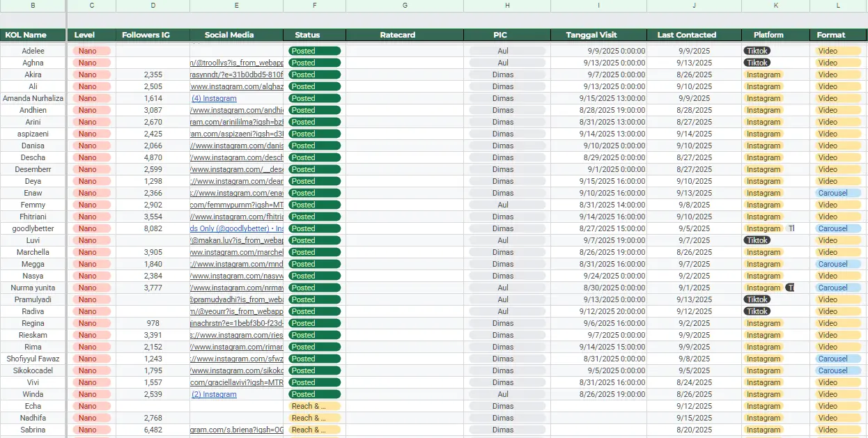Select the name cell "Desemberr"
The height and width of the screenshot is (438, 868).
(x=33, y=169)
